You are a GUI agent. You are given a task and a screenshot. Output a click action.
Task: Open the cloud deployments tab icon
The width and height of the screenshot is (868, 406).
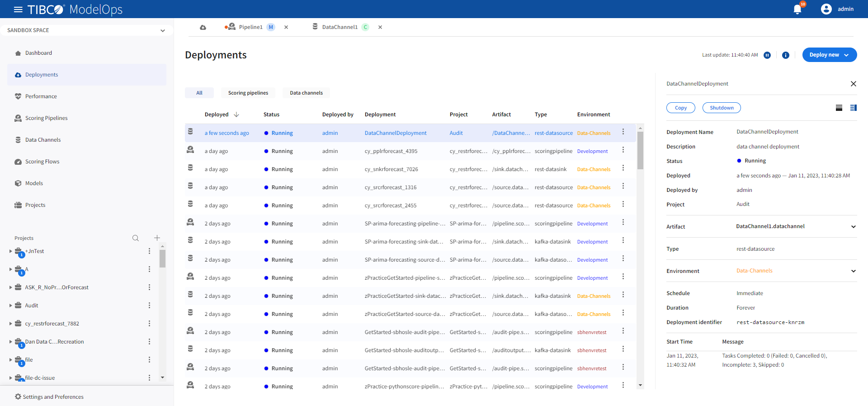[203, 27]
